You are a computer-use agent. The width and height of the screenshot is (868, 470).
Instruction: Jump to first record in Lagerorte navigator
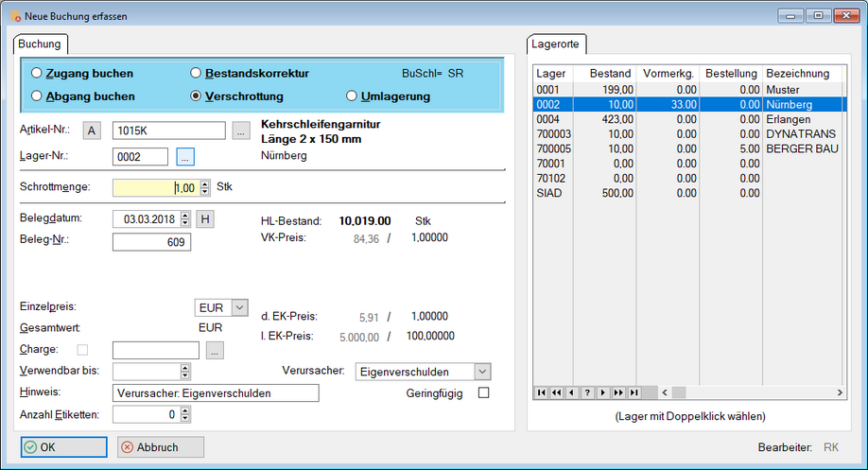click(x=542, y=392)
